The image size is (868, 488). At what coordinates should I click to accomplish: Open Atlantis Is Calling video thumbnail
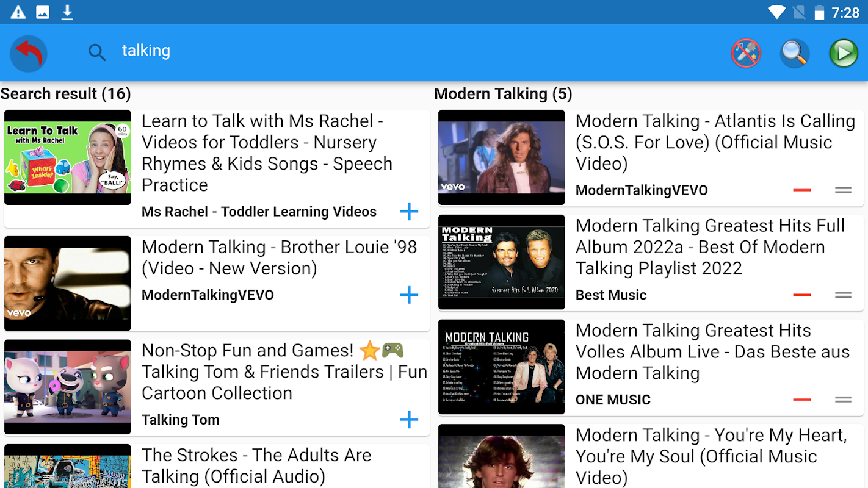[x=502, y=157]
